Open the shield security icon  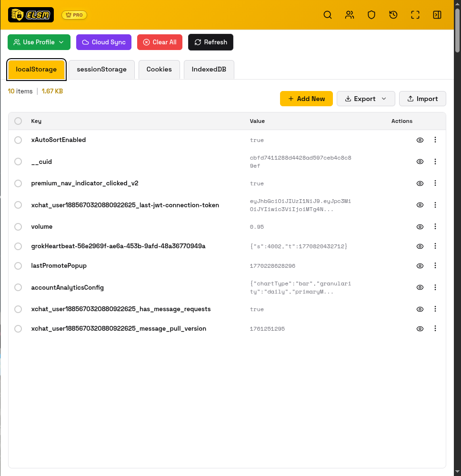pos(371,15)
